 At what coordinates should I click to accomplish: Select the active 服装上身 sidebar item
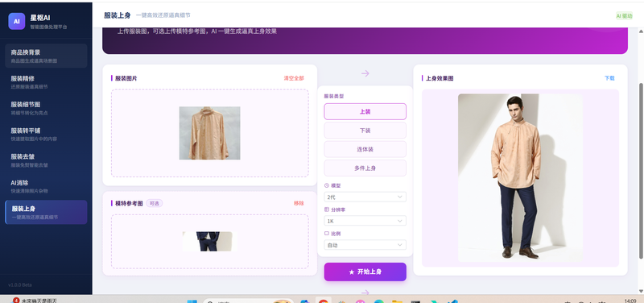(x=46, y=212)
